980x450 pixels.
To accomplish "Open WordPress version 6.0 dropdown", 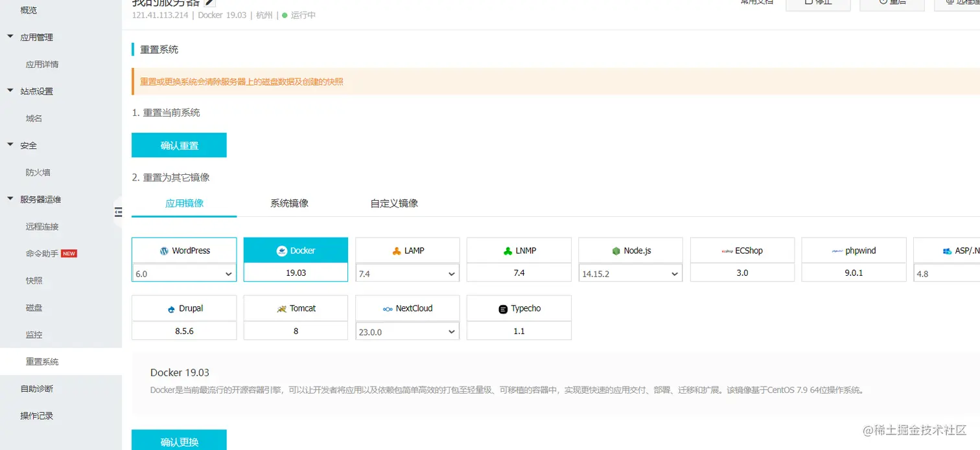I will (184, 274).
